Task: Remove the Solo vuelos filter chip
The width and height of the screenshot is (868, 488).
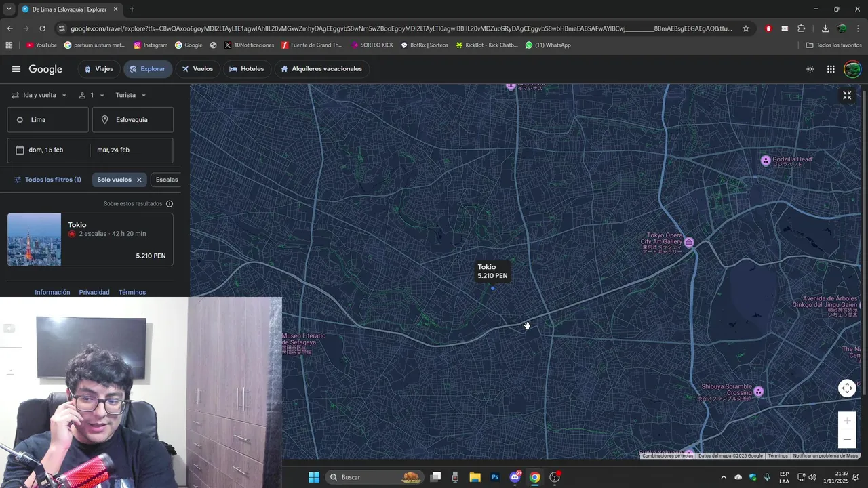Action: tap(139, 180)
